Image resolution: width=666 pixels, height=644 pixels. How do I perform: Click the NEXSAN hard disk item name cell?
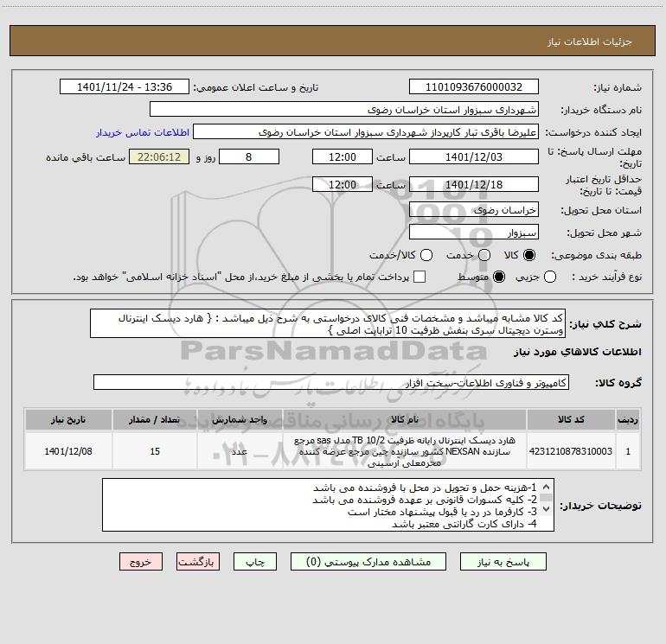(405, 451)
